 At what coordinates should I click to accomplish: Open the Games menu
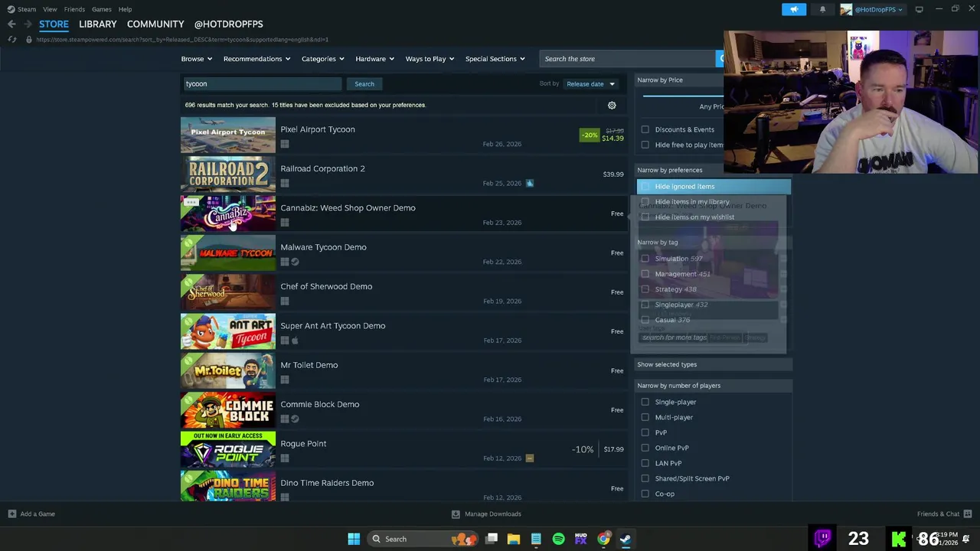click(102, 9)
